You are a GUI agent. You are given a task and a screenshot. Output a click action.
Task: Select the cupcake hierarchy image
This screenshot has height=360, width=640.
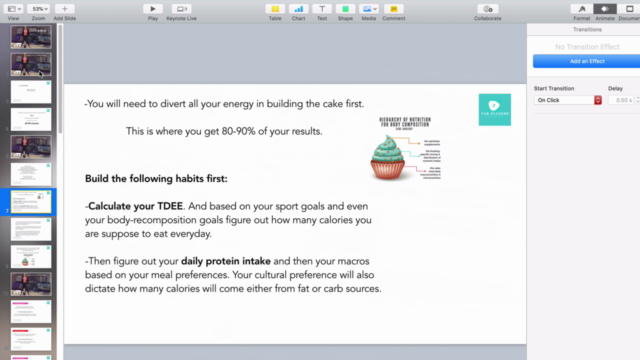click(x=405, y=149)
